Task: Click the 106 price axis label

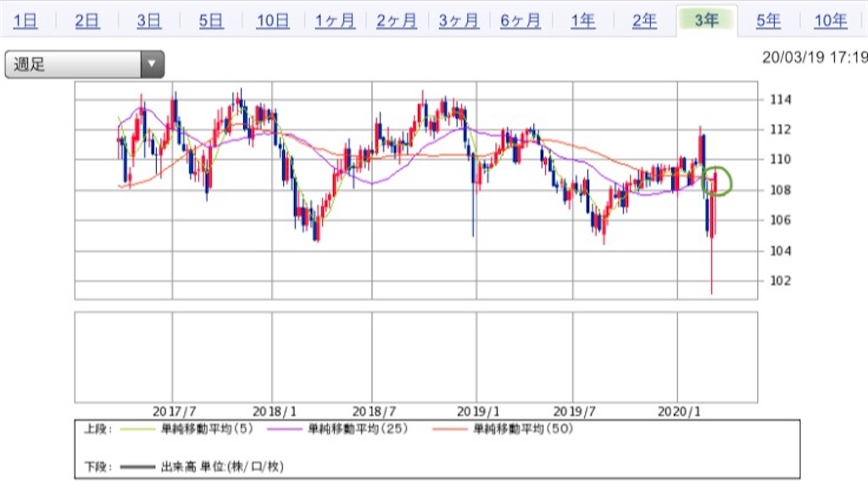Action: (781, 220)
